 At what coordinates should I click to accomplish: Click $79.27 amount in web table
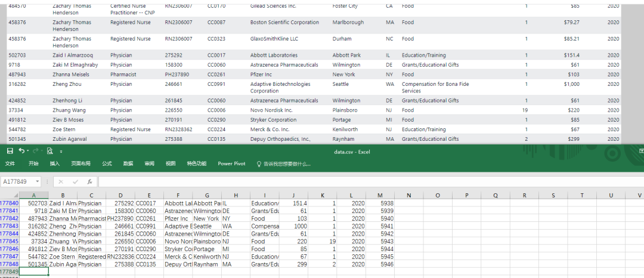point(572,22)
